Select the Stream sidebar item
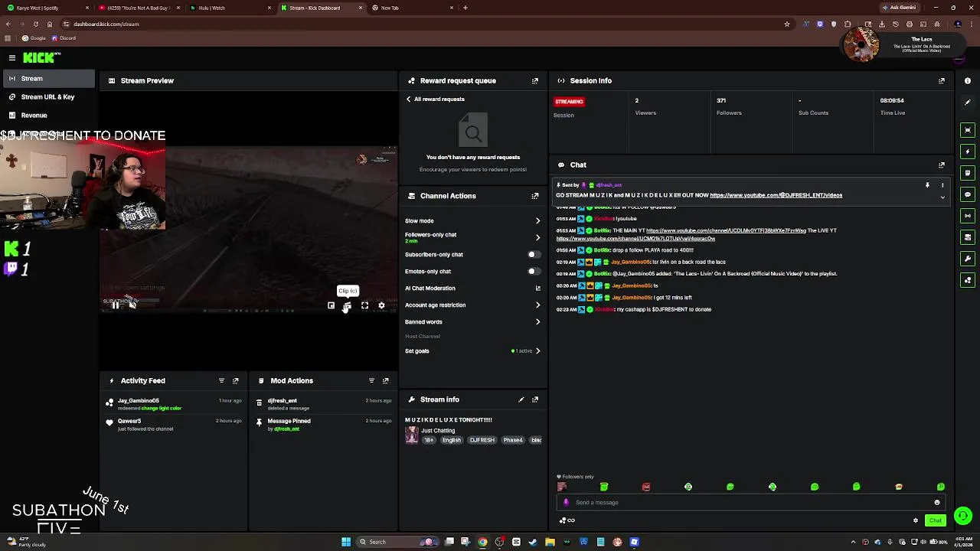The width and height of the screenshot is (980, 551). coord(47,78)
